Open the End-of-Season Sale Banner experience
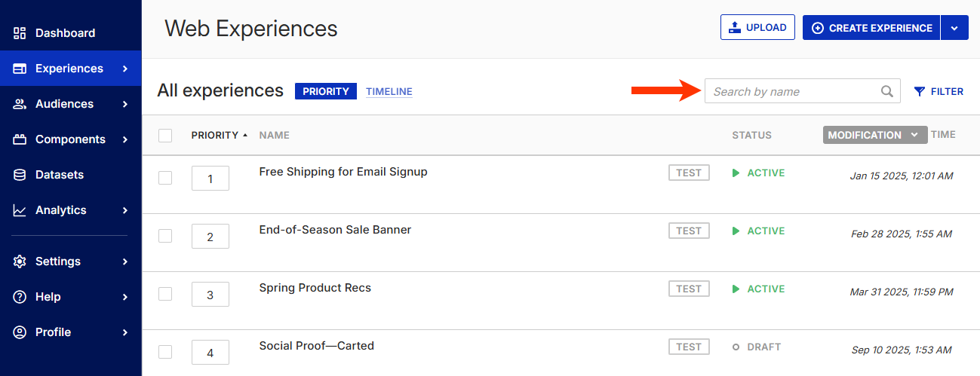Image resolution: width=980 pixels, height=376 pixels. pos(335,230)
